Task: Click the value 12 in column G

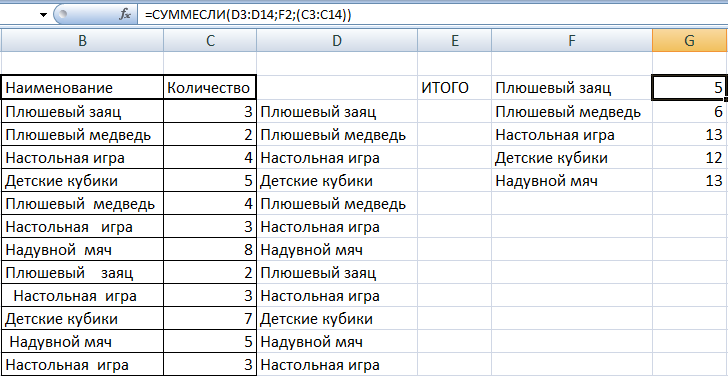Action: pyautogui.click(x=690, y=158)
